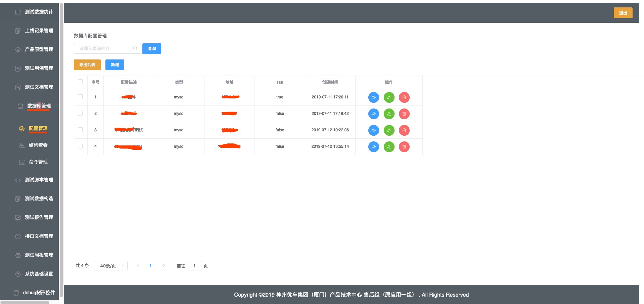Click the sidebar vertical scrollbar
Image resolution: width=644 pixels, height=304 pixels.
(61, 149)
